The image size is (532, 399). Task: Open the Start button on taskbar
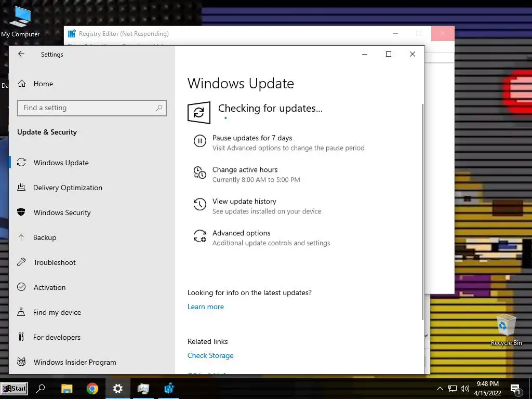coord(14,389)
